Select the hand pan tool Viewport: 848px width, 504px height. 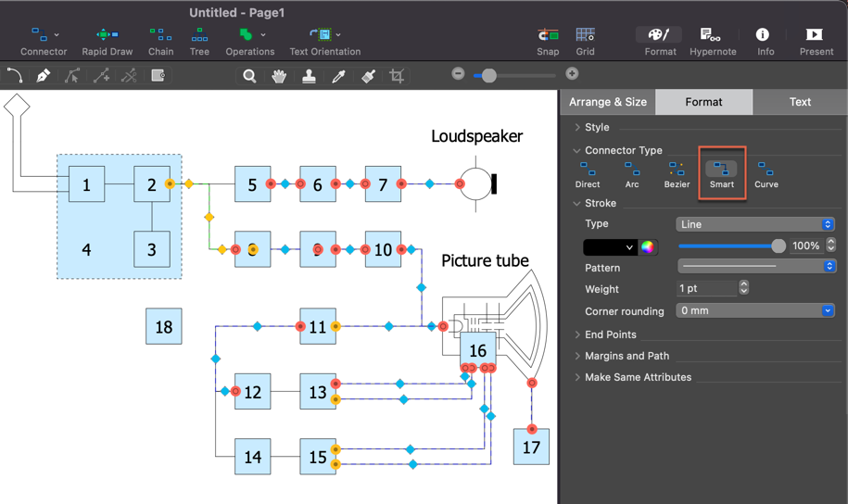pyautogui.click(x=279, y=76)
